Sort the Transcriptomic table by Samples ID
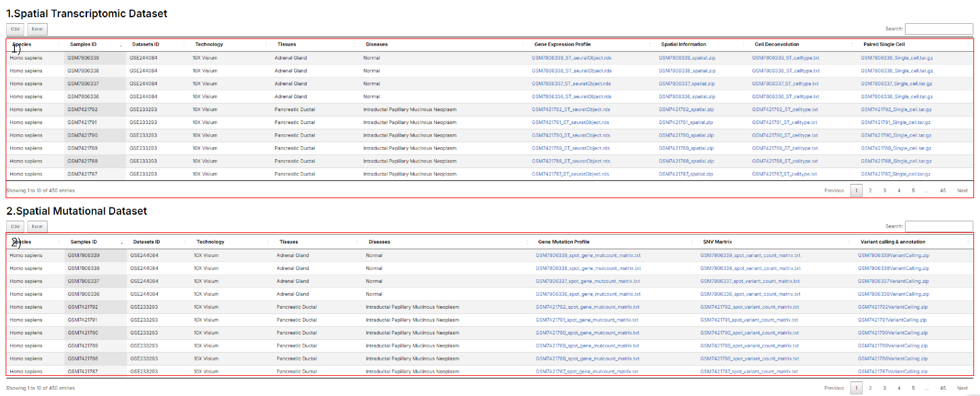The height and width of the screenshot is (396, 980). click(x=83, y=45)
